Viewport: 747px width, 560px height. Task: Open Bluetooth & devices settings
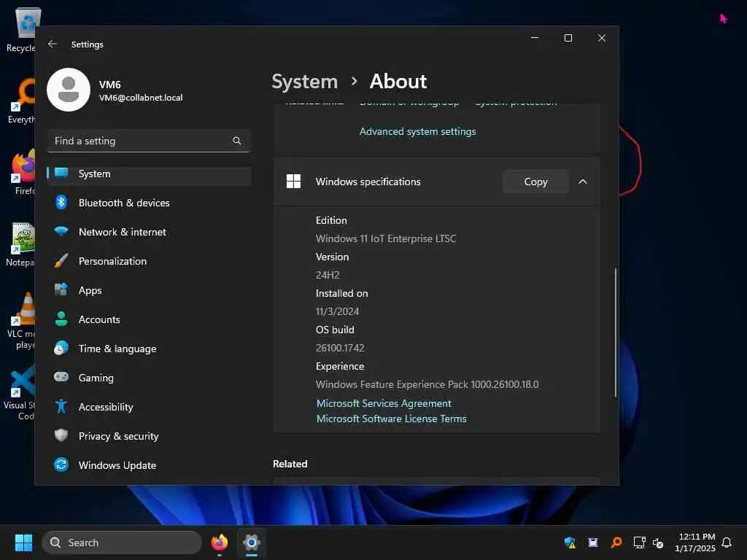click(x=149, y=203)
